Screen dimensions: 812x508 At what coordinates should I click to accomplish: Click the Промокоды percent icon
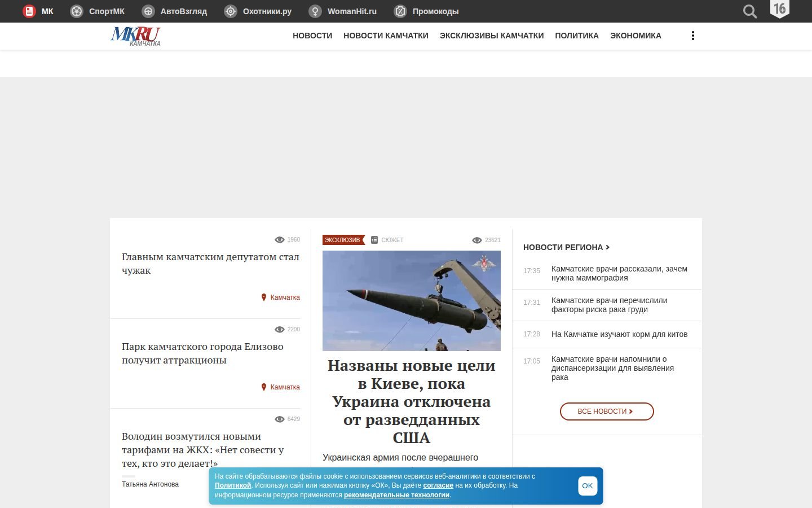click(400, 11)
